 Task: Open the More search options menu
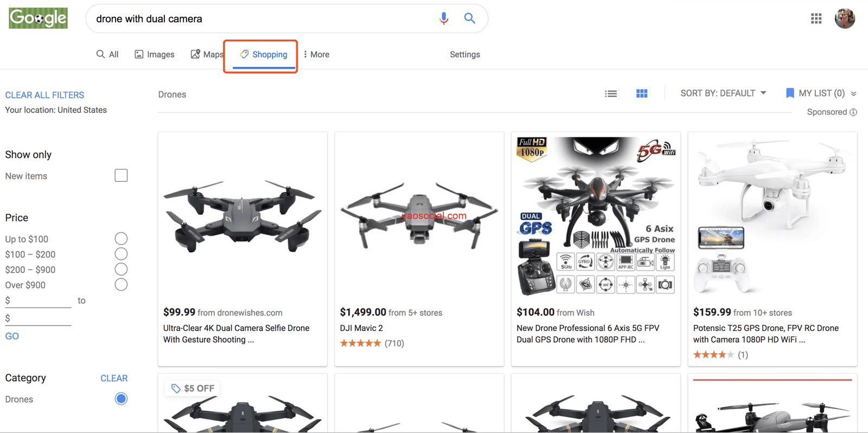(316, 54)
